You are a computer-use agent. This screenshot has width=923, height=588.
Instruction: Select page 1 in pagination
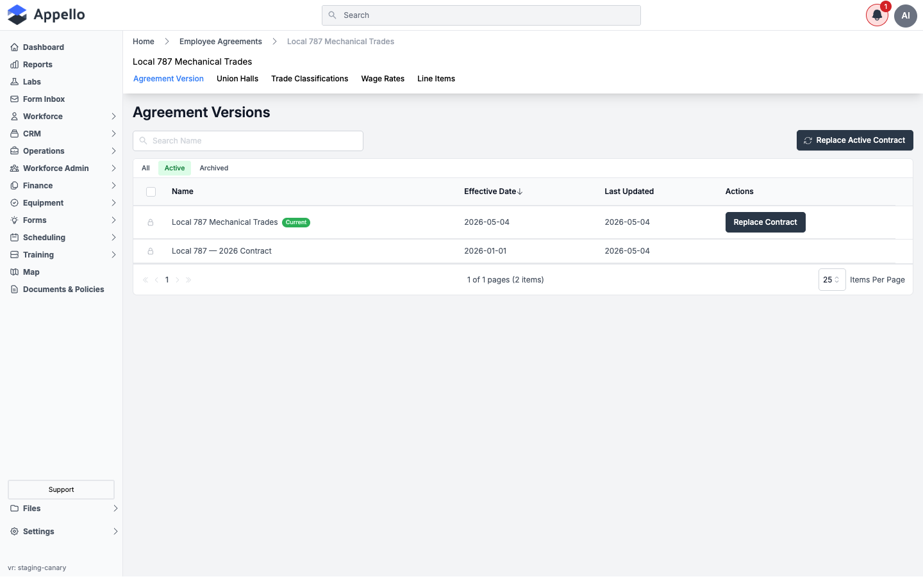point(167,280)
